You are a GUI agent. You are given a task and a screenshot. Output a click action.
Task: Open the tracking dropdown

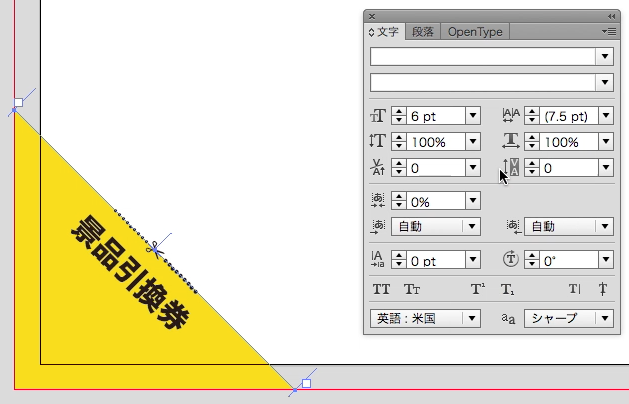click(606, 168)
